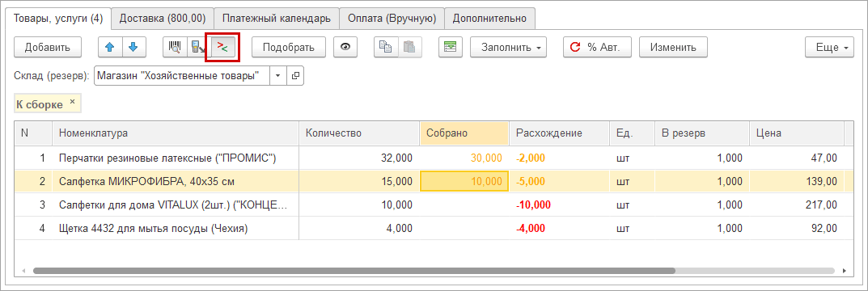Paste rows from clipboard icon
The image size is (868, 291).
pos(409,47)
